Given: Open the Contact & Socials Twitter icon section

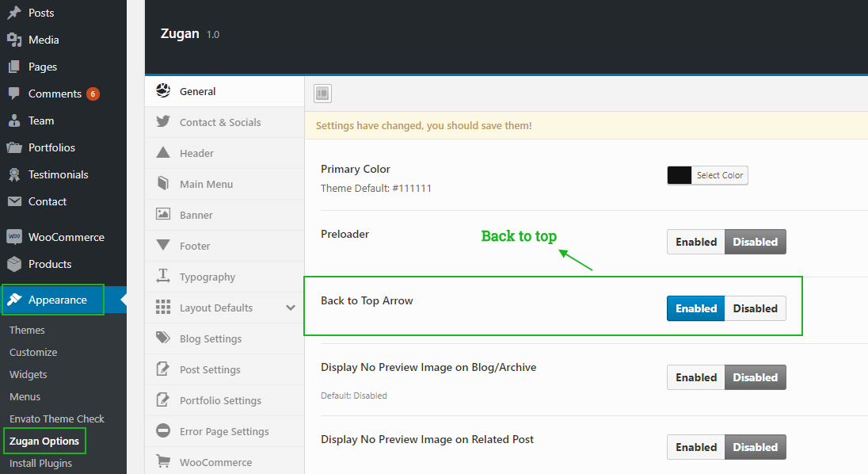Looking at the screenshot, I should tap(163, 122).
